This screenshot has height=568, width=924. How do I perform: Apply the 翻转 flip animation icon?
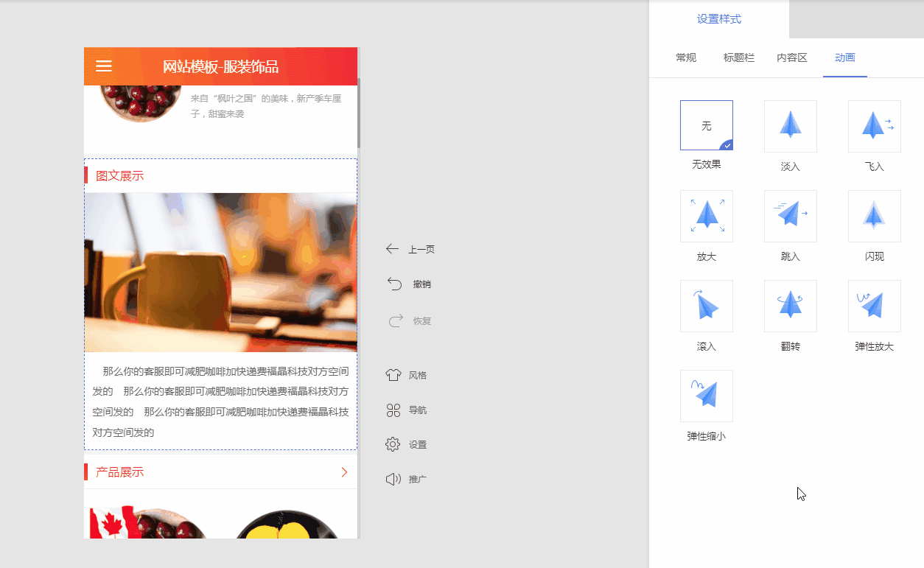tap(791, 306)
